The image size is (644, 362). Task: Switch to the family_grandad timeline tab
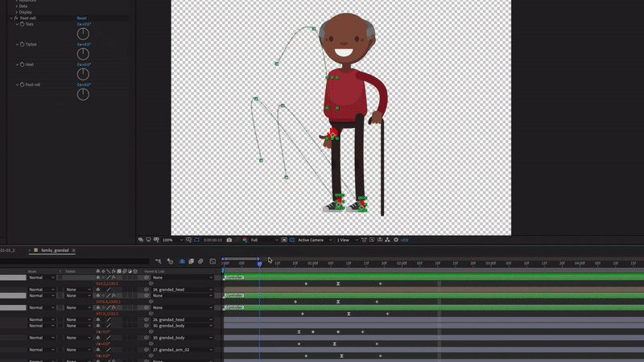(55, 250)
